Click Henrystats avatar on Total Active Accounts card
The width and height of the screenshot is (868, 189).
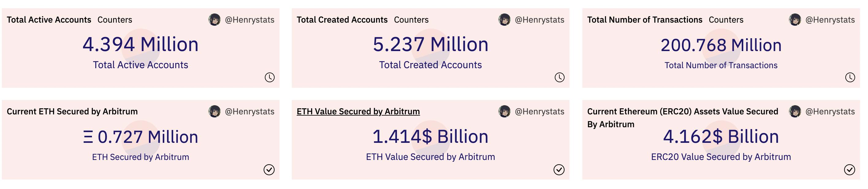point(215,20)
